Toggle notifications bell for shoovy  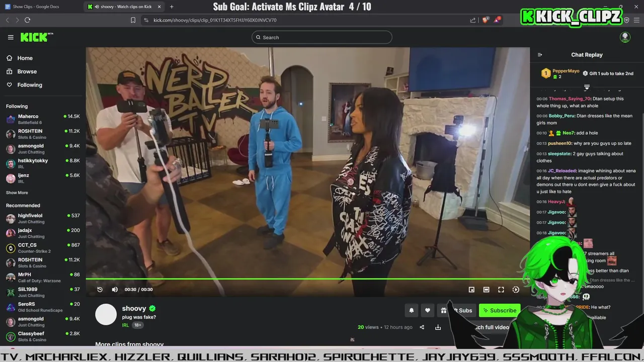(x=411, y=310)
